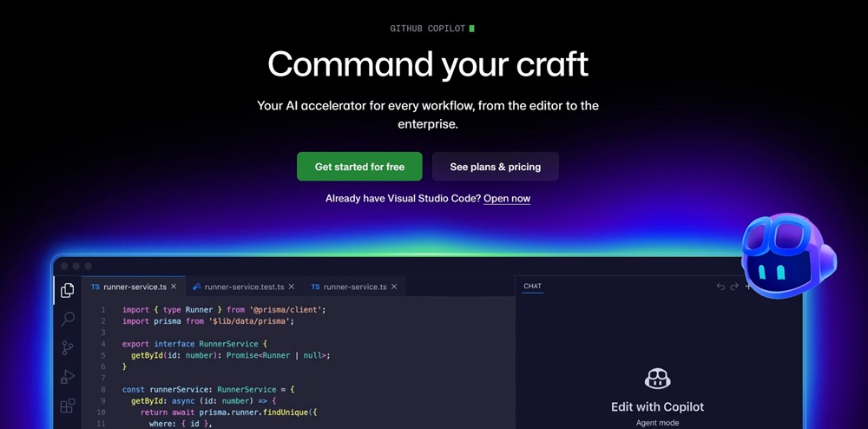
Task: Open the Search magnifier in activity bar
Action: click(67, 320)
